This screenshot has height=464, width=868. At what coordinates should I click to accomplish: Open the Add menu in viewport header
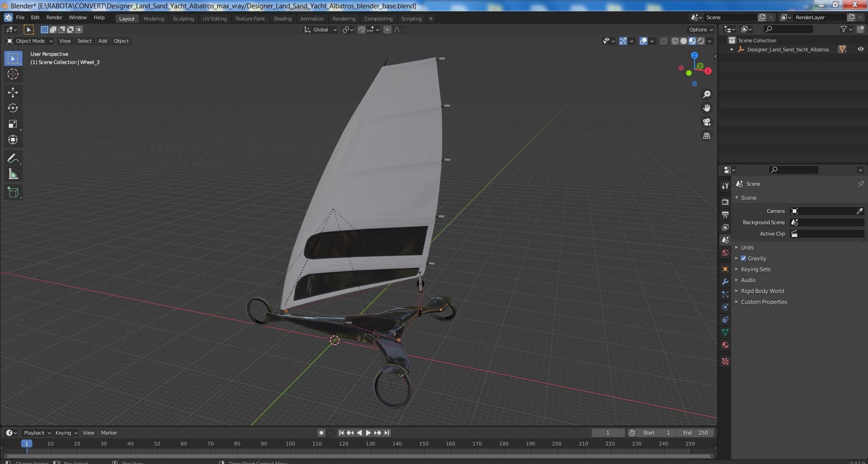103,41
